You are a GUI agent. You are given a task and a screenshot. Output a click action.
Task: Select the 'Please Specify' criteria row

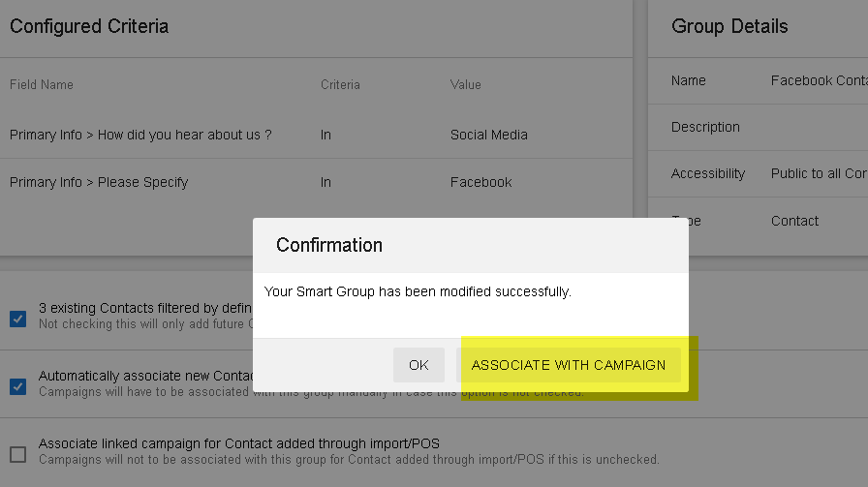(x=316, y=182)
